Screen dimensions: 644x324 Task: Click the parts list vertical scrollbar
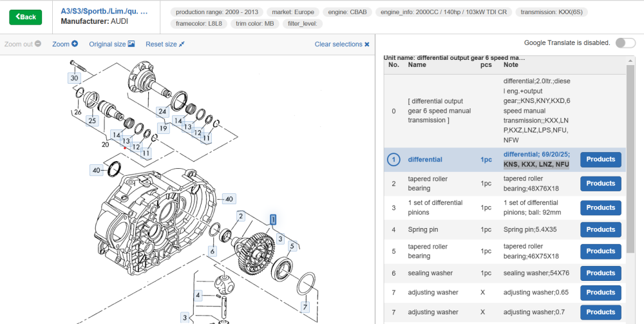pos(630,159)
